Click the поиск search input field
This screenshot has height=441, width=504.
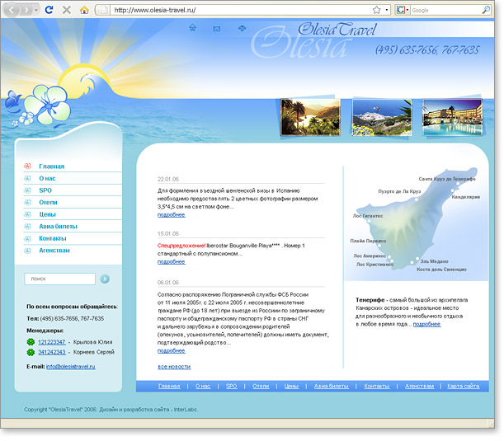pos(59,279)
